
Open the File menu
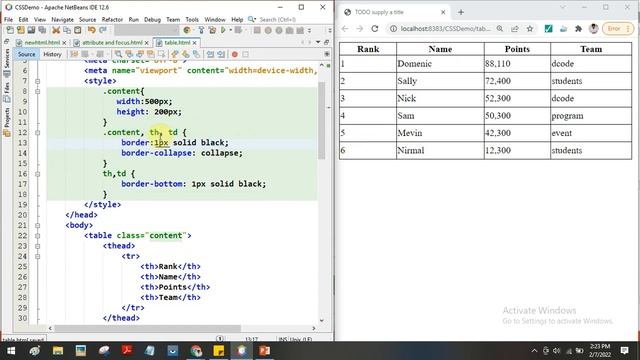9,19
